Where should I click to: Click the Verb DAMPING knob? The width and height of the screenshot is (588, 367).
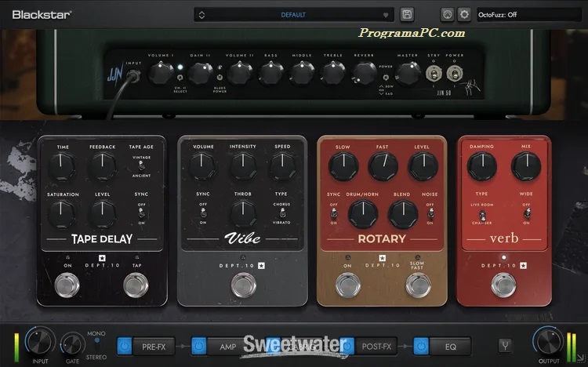(482, 166)
